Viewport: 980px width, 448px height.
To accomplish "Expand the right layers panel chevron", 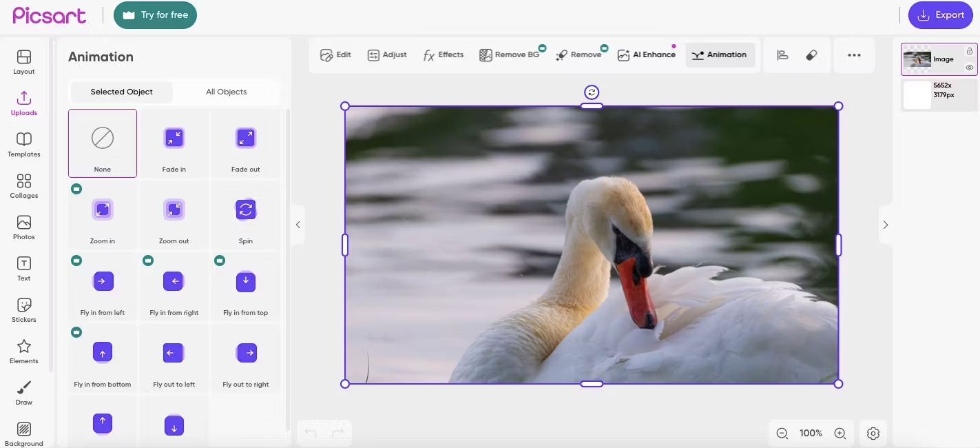I will 886,225.
